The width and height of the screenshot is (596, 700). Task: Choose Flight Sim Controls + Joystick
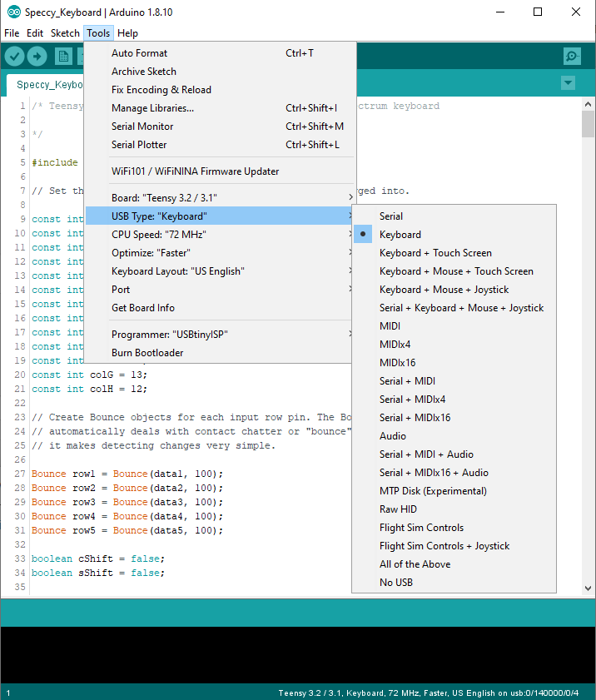[x=454, y=545]
